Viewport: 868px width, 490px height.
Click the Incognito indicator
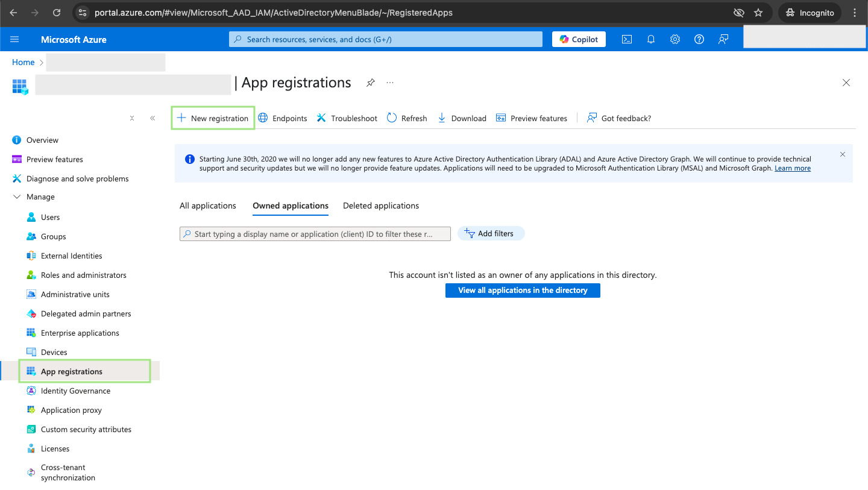pos(811,13)
